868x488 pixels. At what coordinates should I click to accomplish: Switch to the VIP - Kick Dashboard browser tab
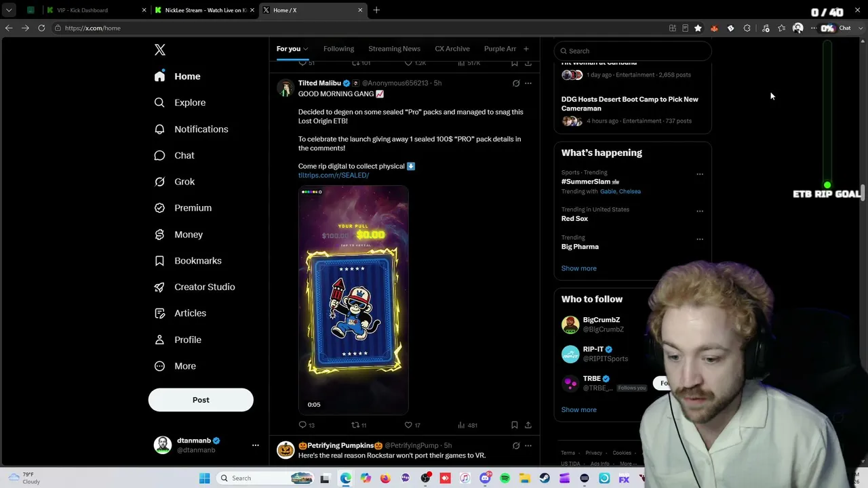pos(96,10)
